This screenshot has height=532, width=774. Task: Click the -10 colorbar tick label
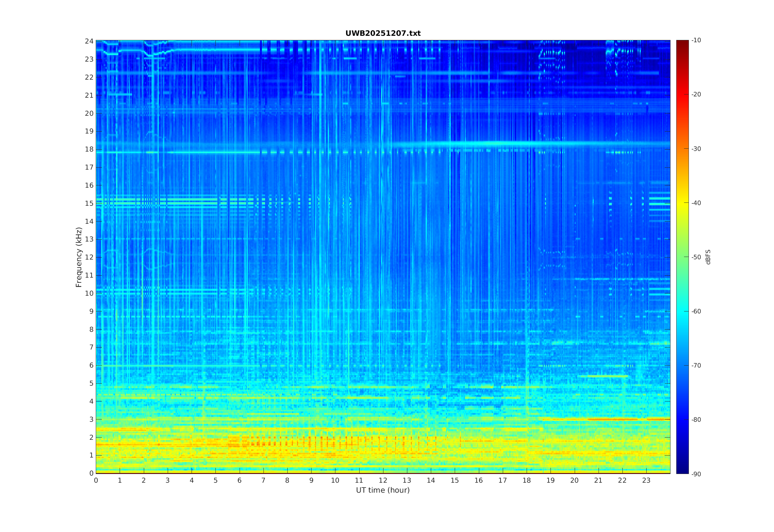tap(696, 40)
